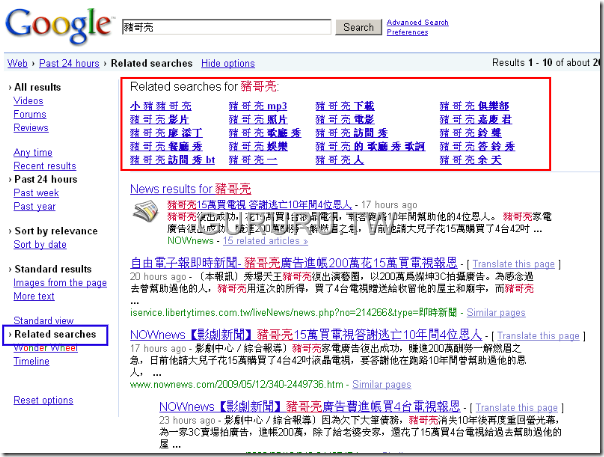Click the newspaper icon beside news results
Screen dimensions: 604x457
[x=146, y=212]
